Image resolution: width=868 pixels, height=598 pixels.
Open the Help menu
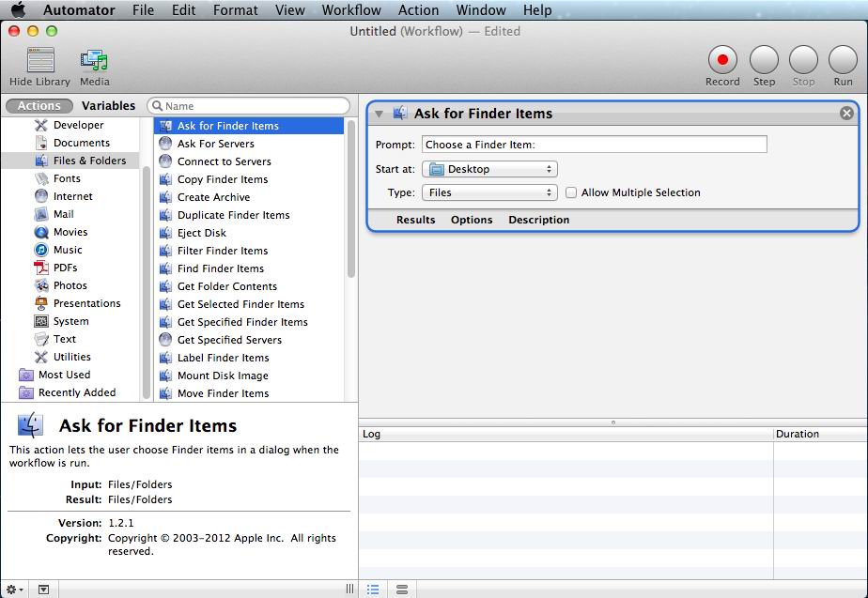(x=537, y=10)
